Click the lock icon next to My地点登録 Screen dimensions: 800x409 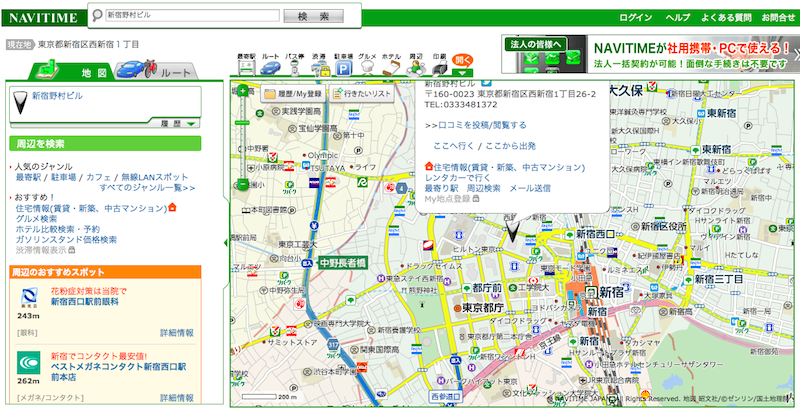[476, 199]
